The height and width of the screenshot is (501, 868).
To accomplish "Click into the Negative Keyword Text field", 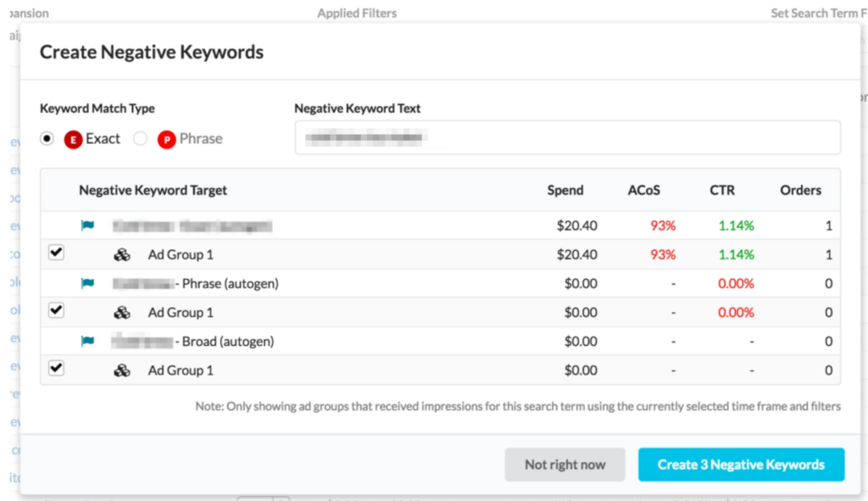I will click(567, 137).
